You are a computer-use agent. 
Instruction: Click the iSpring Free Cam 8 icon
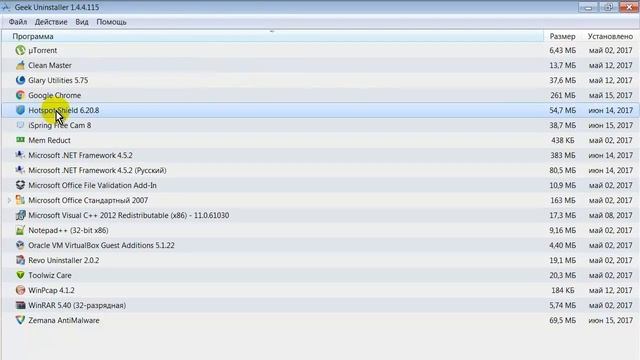[x=20, y=125]
